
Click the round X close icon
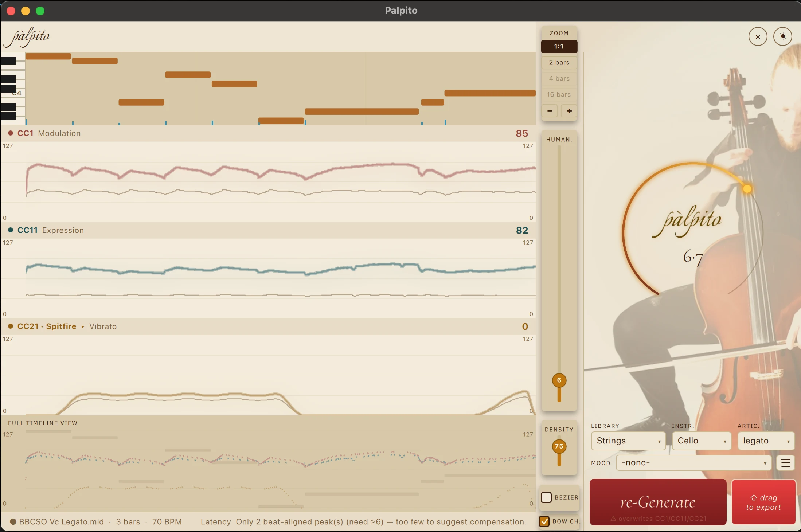(758, 37)
